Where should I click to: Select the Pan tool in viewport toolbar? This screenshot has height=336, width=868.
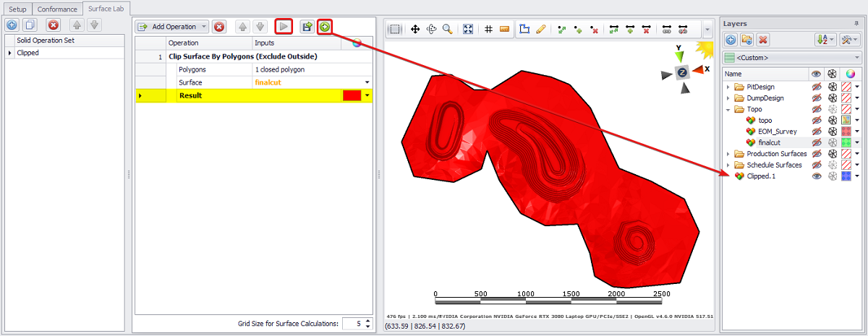(x=415, y=30)
